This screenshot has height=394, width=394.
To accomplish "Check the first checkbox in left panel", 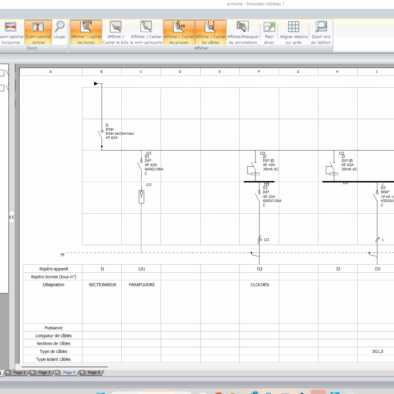I will [x=2, y=73].
